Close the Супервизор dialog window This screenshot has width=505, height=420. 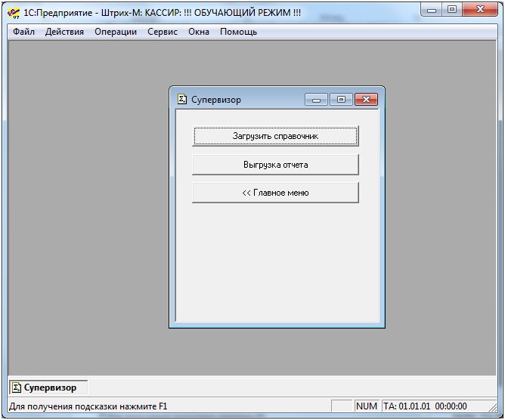[365, 100]
